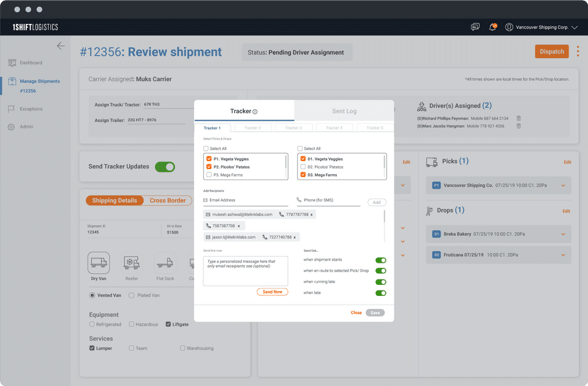Open the Tracker 3 tab
588x386 pixels.
click(293, 128)
